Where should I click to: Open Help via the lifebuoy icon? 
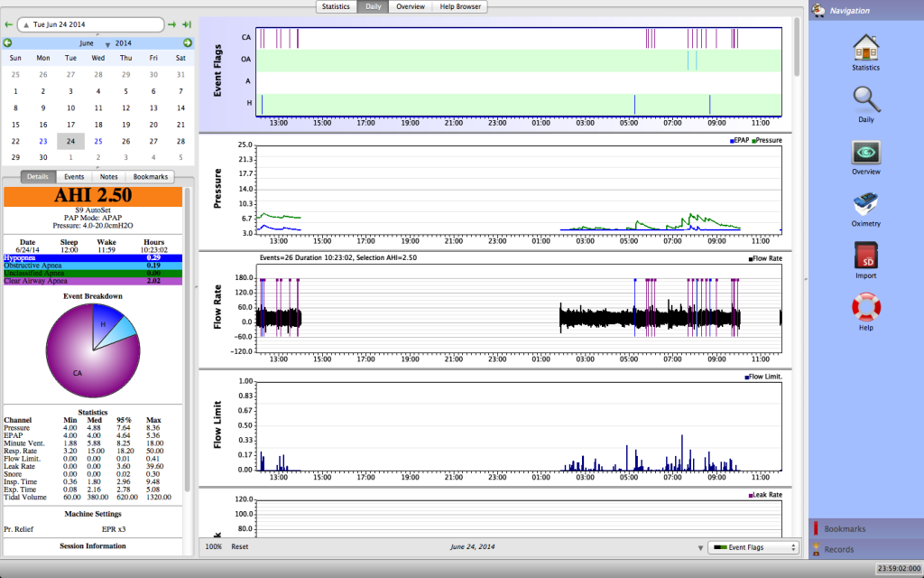pos(865,308)
